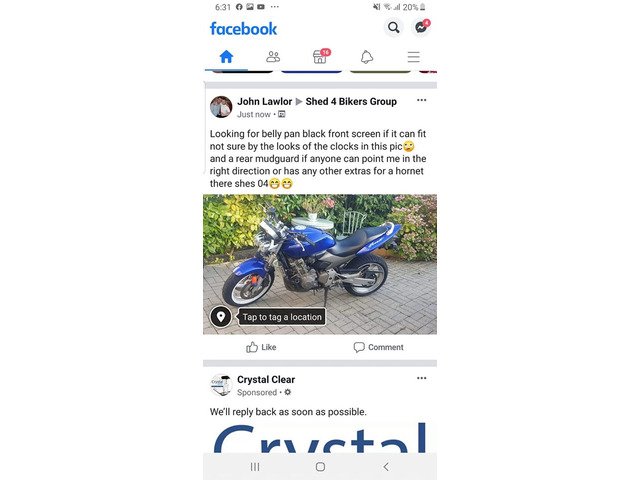View the blue motorcycle photo

(320, 264)
